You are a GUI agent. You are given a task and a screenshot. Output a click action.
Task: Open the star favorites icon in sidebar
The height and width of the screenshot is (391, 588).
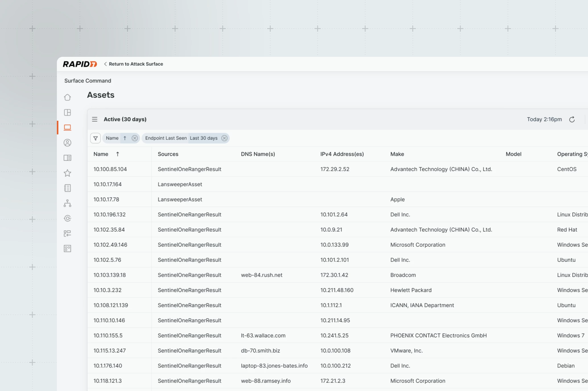tap(67, 173)
